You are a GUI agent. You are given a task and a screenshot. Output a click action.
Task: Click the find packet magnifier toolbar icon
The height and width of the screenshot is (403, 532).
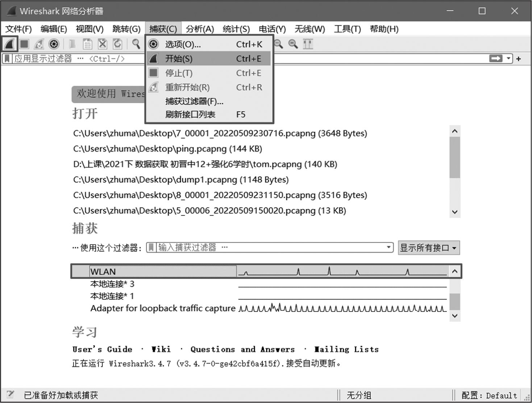[136, 44]
